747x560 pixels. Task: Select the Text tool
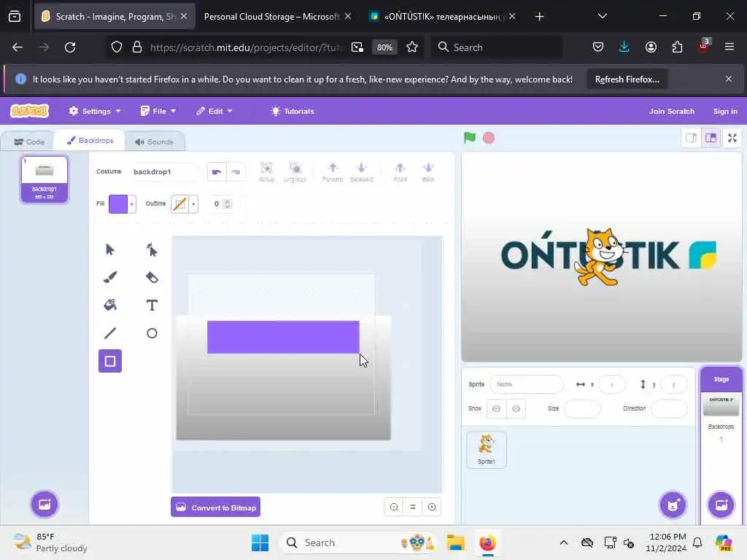(x=152, y=305)
